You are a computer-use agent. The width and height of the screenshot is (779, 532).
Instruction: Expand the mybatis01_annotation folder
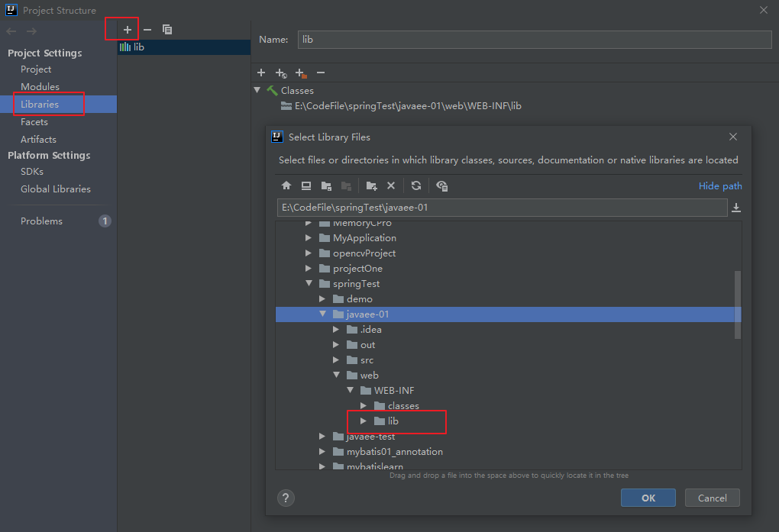pyautogui.click(x=322, y=452)
